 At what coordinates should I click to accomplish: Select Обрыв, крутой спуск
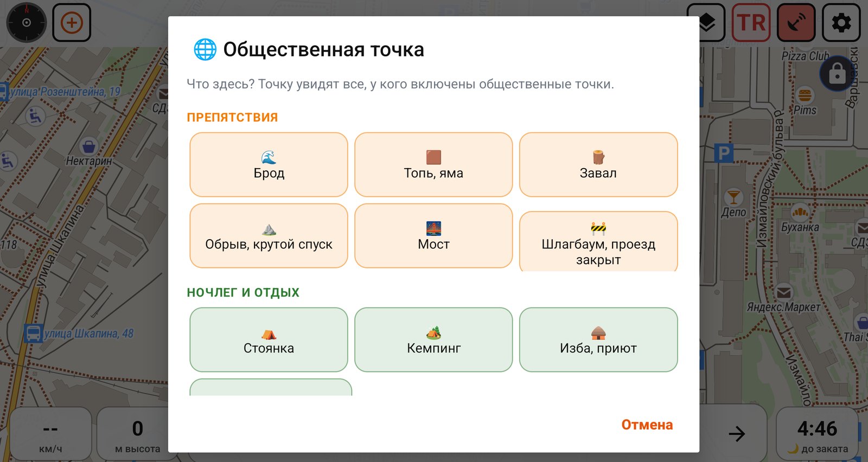pos(269,236)
